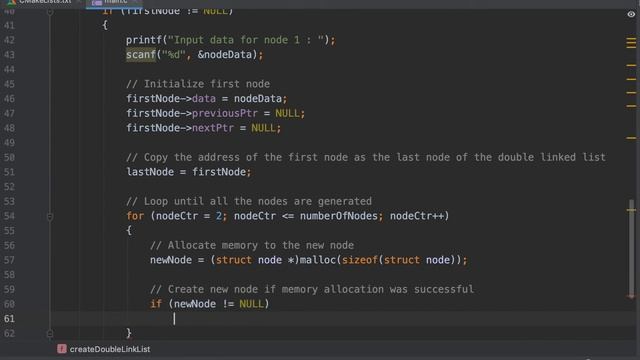Viewport: 640px width, 360px height.
Task: Click NULL on line 60
Action: click(x=251, y=304)
